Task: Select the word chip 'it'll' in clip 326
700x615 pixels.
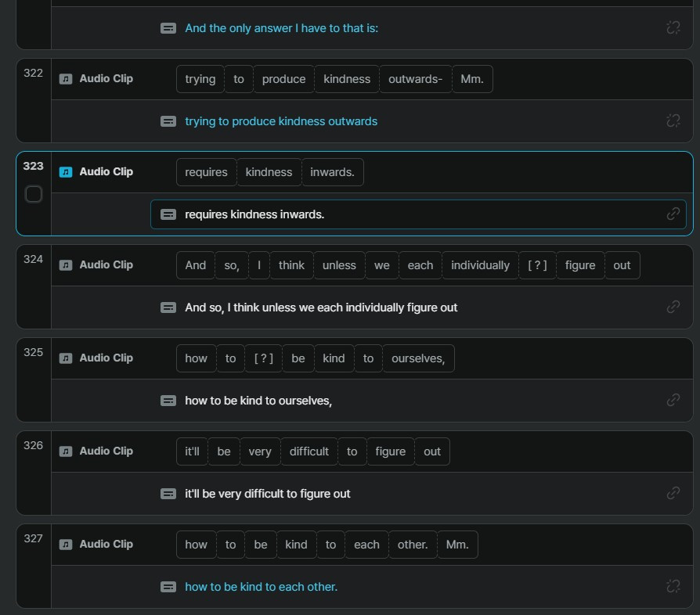Action: [192, 451]
